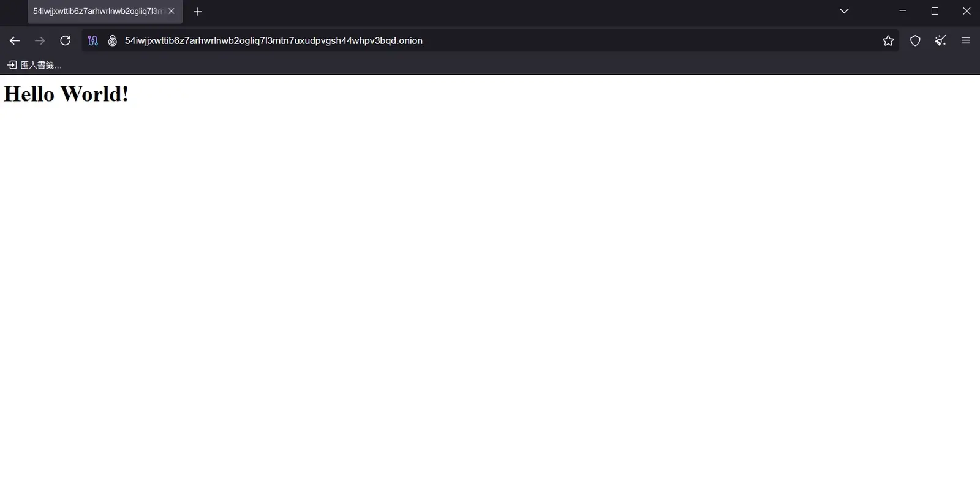The height and width of the screenshot is (493, 980).
Task: Open the hamburger application menu
Action: click(966, 40)
